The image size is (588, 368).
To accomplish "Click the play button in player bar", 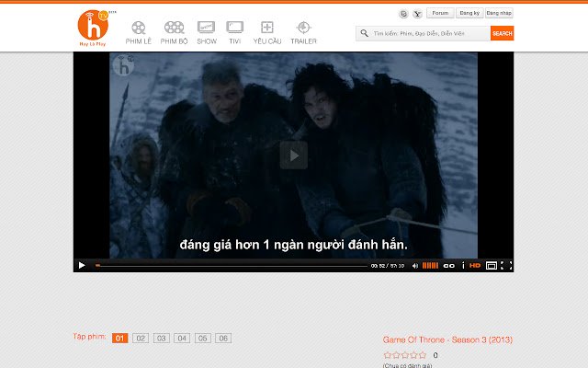I will (x=82, y=266).
